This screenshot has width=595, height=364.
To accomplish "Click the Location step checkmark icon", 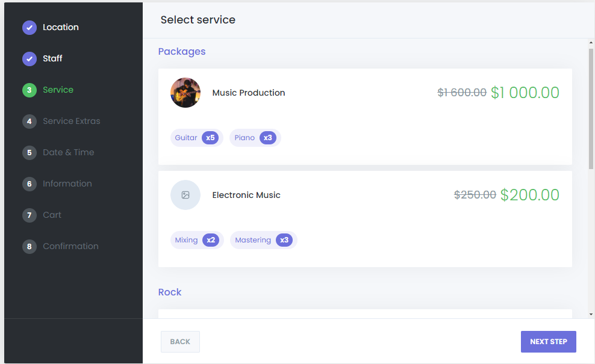I will [29, 27].
